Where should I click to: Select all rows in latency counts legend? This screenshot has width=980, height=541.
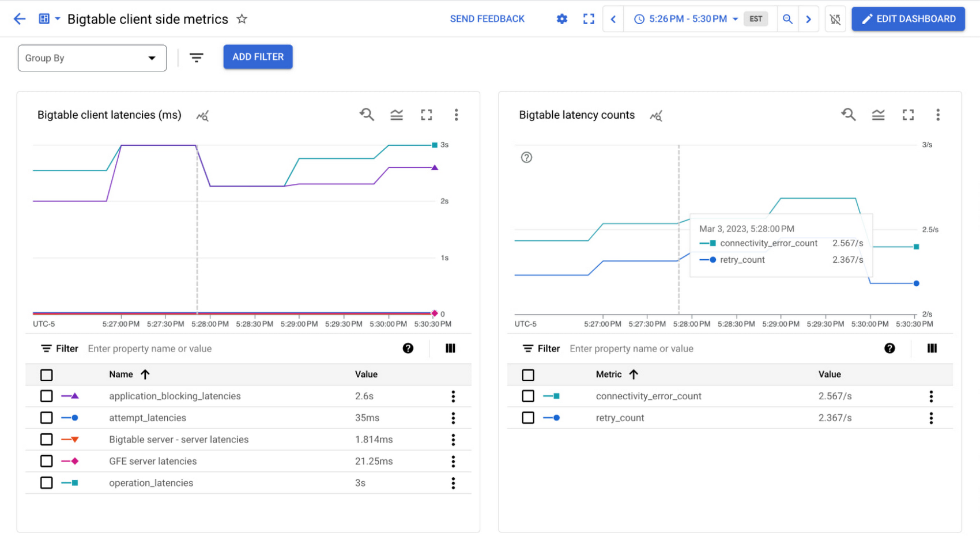coord(528,375)
